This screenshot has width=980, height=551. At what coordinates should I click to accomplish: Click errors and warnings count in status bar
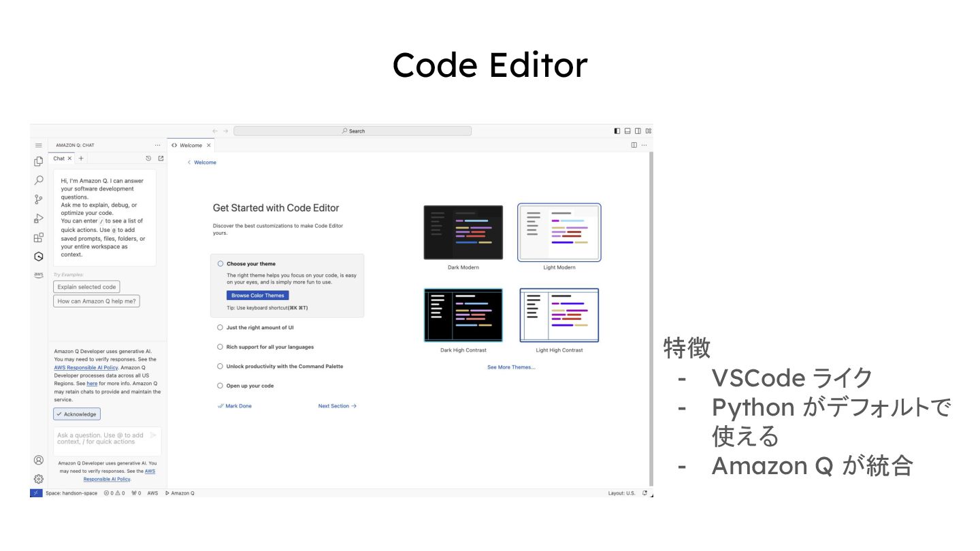(114, 493)
